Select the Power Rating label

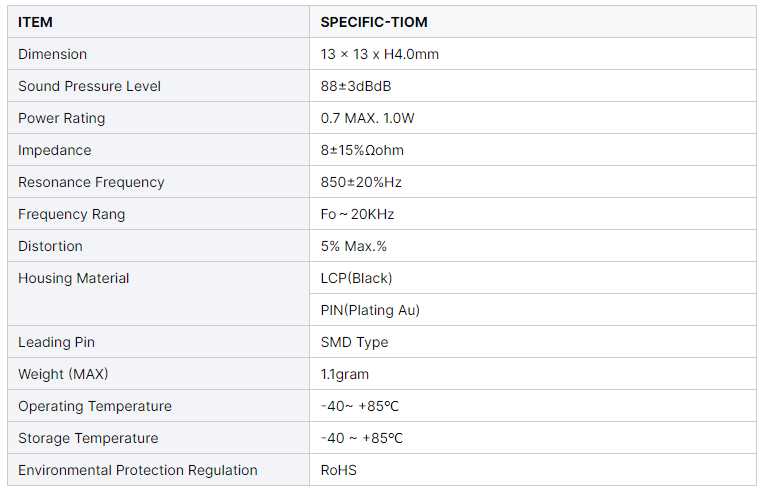61,118
